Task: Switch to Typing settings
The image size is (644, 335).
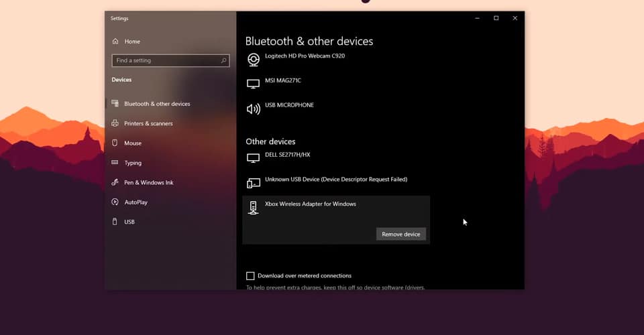Action: pyautogui.click(x=133, y=163)
